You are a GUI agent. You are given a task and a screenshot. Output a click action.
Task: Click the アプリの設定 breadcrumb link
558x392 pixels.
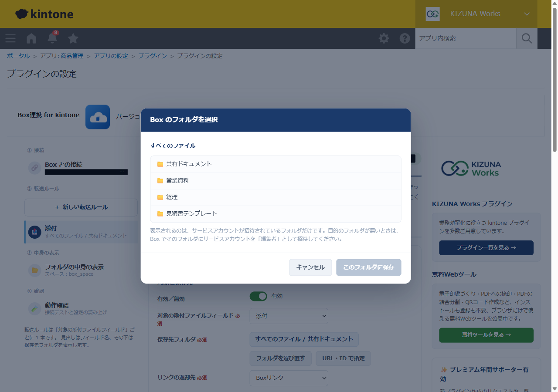pos(111,56)
